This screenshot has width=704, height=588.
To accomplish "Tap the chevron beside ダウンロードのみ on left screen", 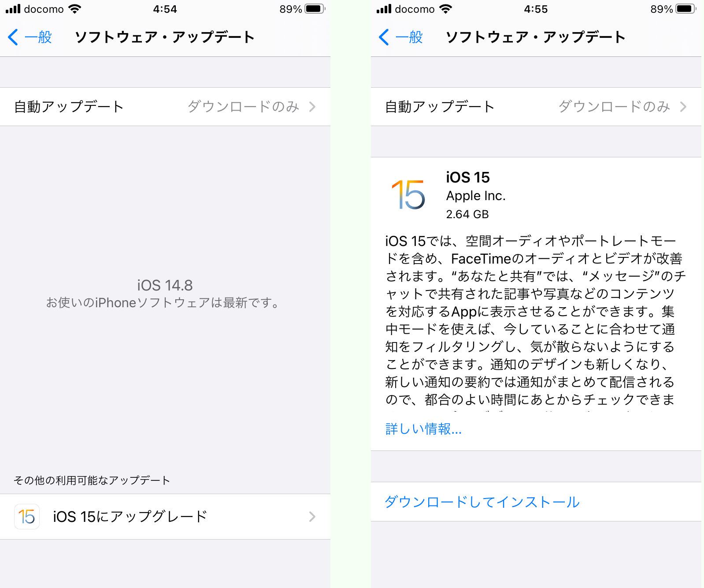I will click(312, 107).
